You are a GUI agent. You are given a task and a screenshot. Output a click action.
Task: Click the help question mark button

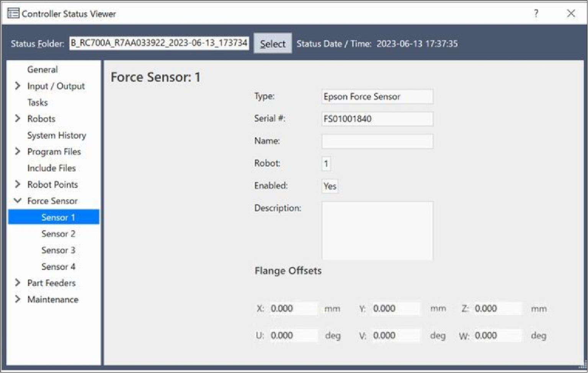pos(536,14)
